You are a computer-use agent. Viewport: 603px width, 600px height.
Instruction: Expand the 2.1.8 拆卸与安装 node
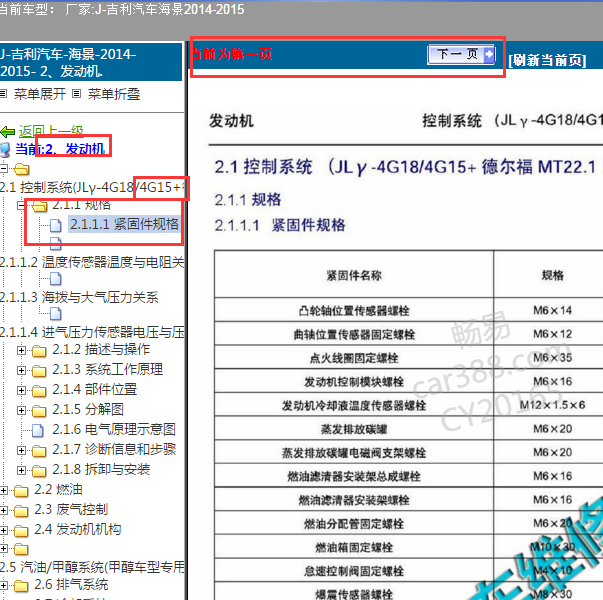(22, 470)
